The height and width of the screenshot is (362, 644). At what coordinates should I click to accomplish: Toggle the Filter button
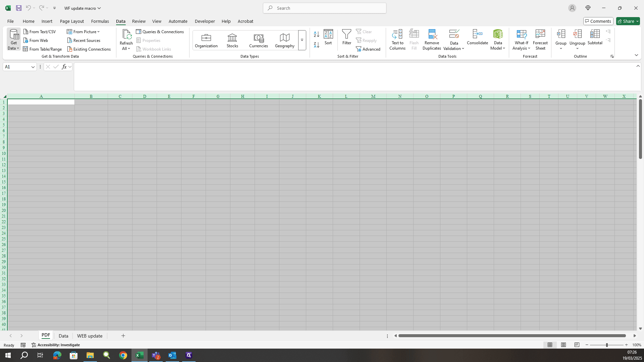click(x=346, y=37)
